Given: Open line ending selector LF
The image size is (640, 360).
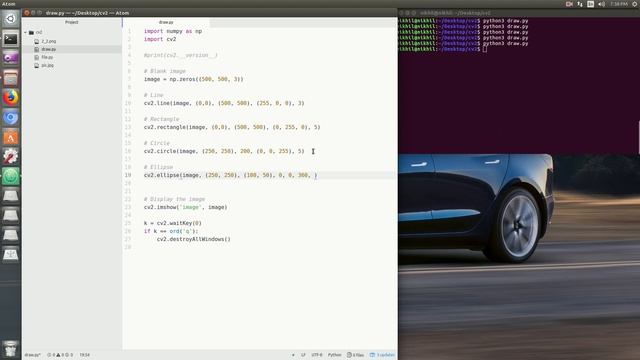Looking at the screenshot, I should pos(303,355).
